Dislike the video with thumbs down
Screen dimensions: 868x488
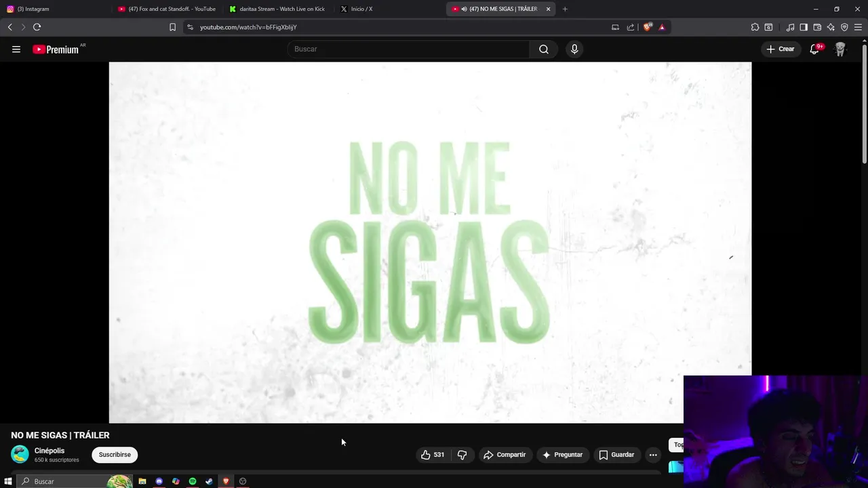point(462,455)
